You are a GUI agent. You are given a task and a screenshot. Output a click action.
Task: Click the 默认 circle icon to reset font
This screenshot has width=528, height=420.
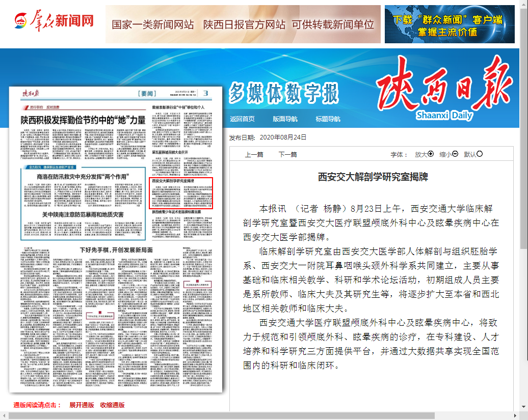[x=479, y=154]
